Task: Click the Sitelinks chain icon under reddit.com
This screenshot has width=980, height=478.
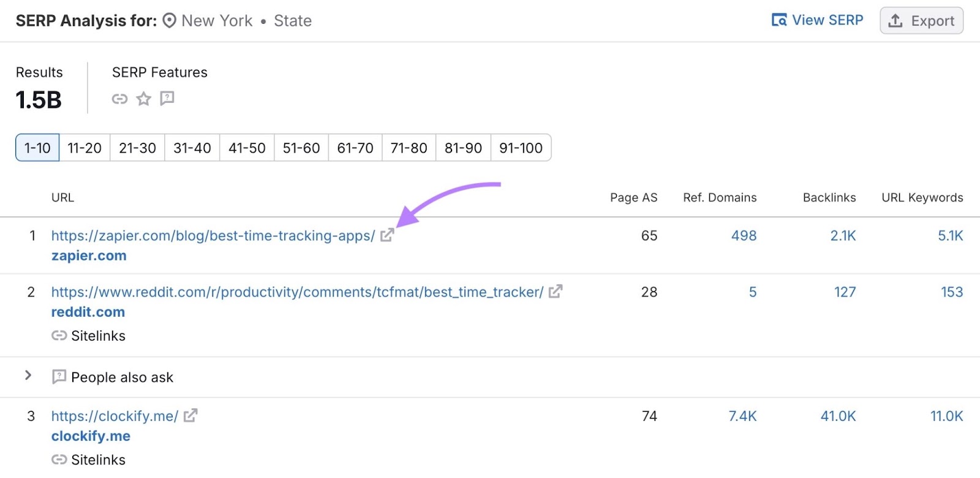Action: click(59, 336)
